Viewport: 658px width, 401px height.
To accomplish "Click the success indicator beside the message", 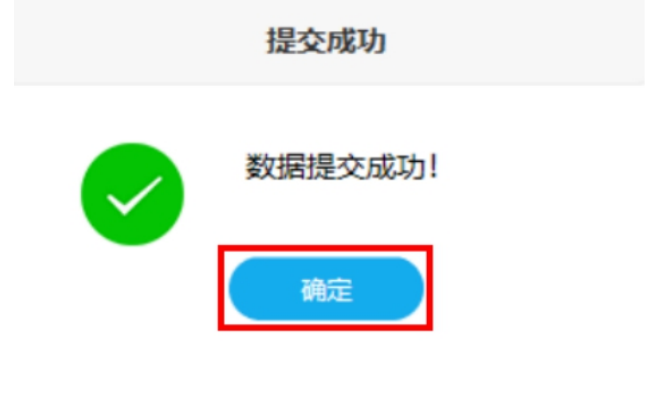I will click(132, 194).
